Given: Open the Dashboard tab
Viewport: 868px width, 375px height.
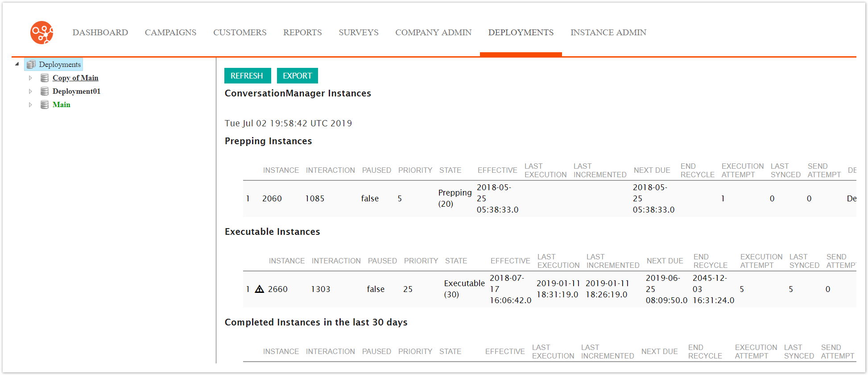Looking at the screenshot, I should (100, 33).
